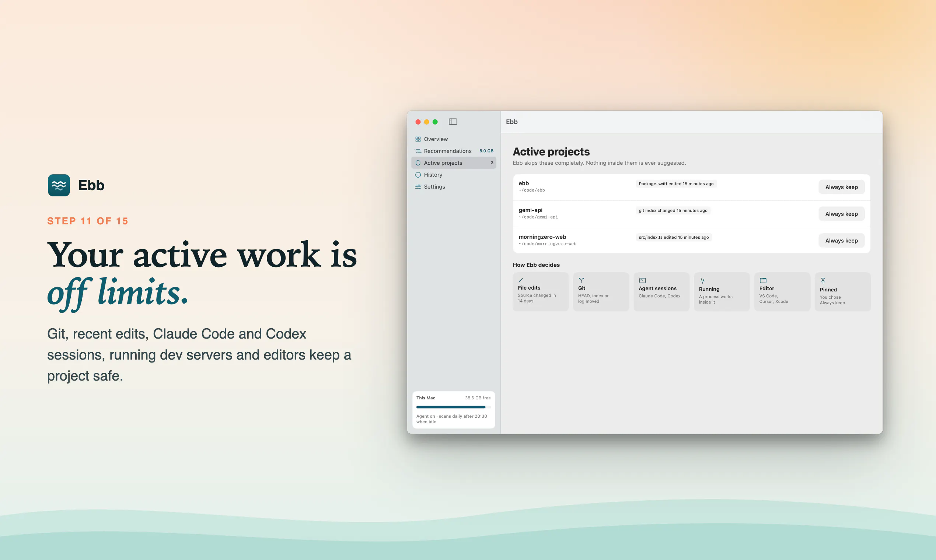This screenshot has height=560, width=936.
Task: Click Always keep for morningzero-web
Action: click(842, 241)
